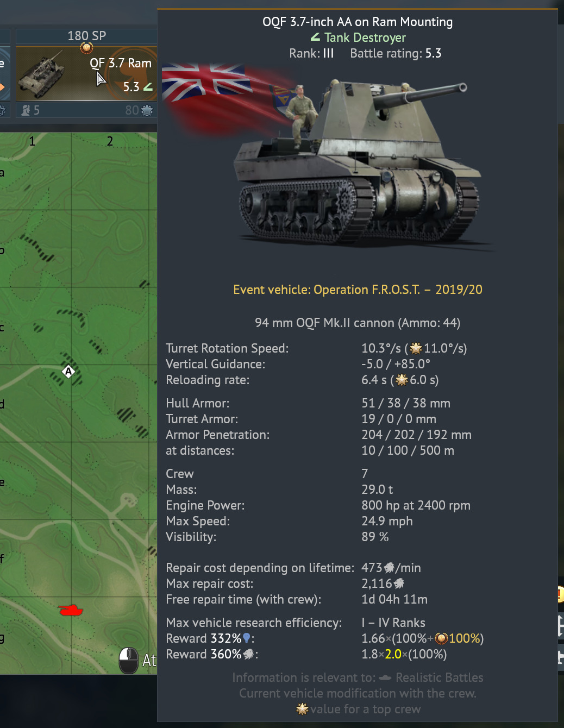The width and height of the screenshot is (564, 728).
Task: Click the golden premium bonus icon before 100%
Action: 441,638
